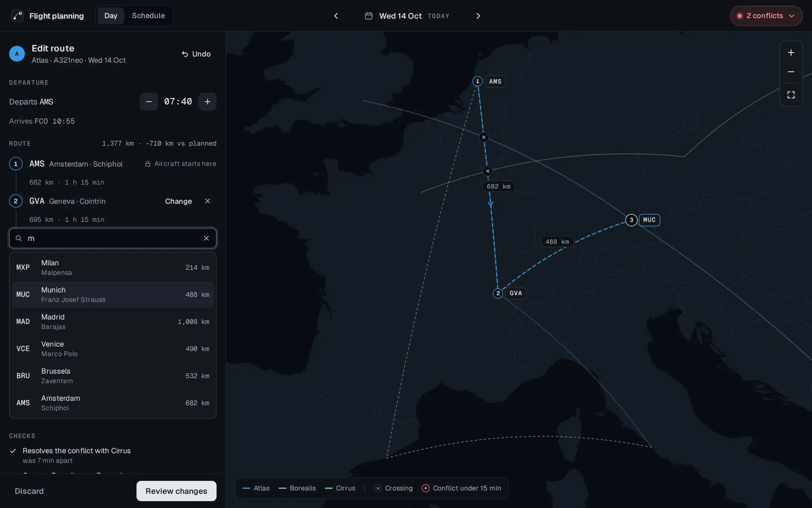Choose BRU Brussels Zaventem from results

[113, 376]
